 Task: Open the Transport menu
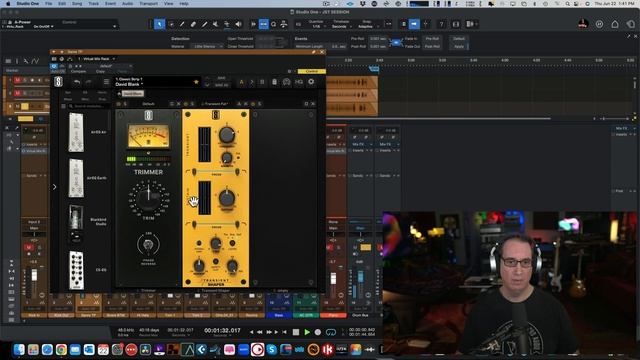(149, 4)
